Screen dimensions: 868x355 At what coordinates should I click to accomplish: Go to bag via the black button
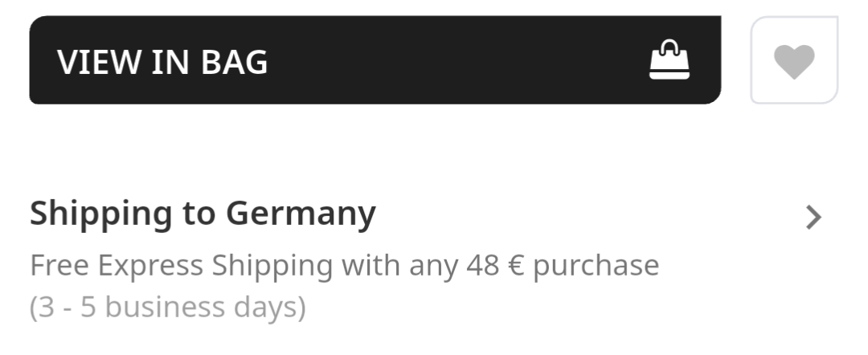pos(375,61)
